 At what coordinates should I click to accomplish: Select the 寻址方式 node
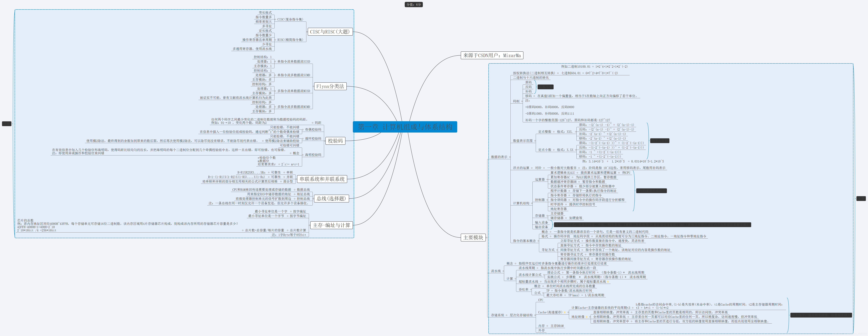548,250
